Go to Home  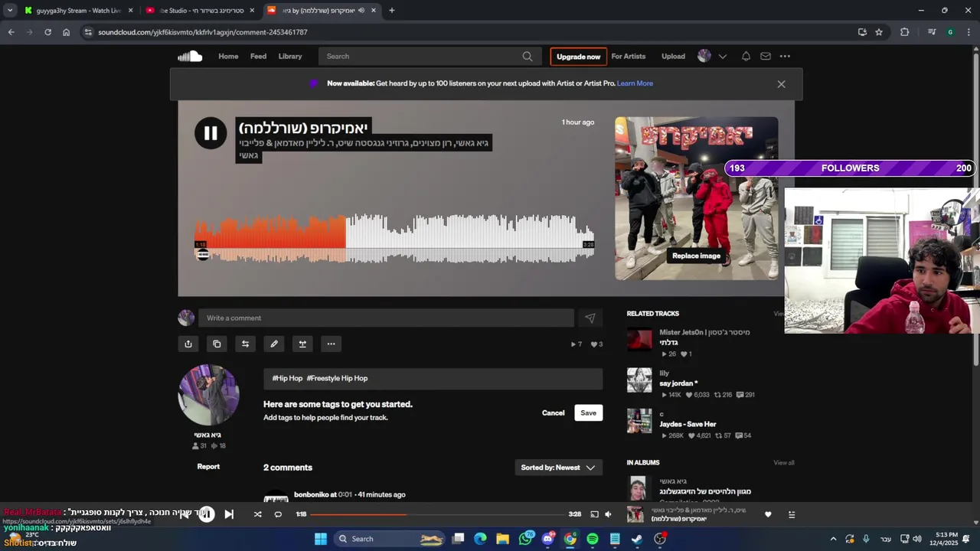pyautogui.click(x=228, y=56)
